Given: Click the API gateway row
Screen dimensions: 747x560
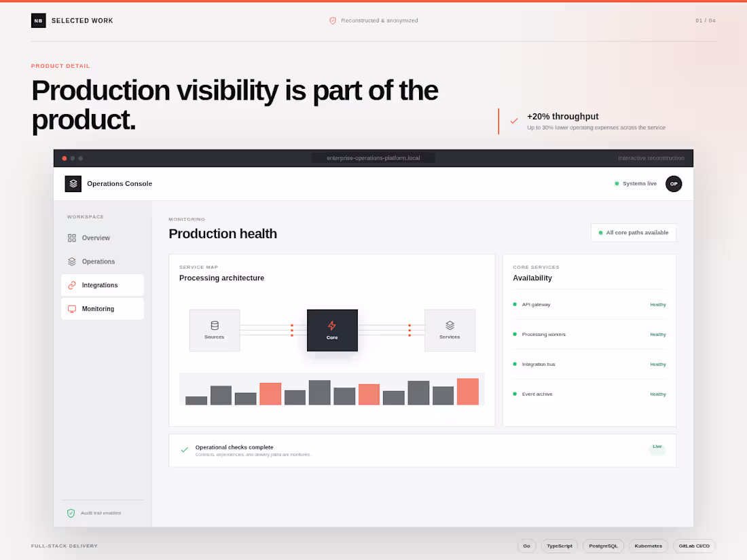Looking at the screenshot, I should click(589, 305).
